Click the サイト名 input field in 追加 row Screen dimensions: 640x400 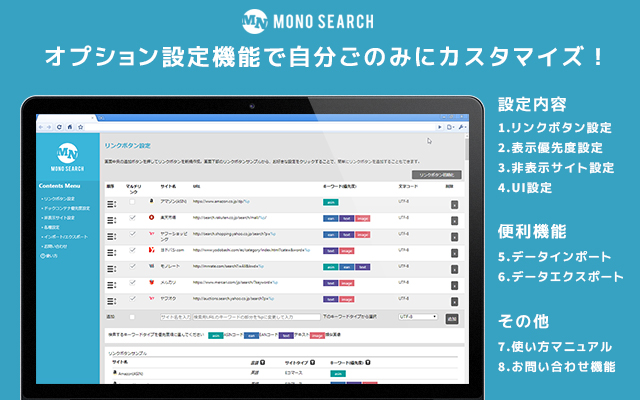click(175, 317)
